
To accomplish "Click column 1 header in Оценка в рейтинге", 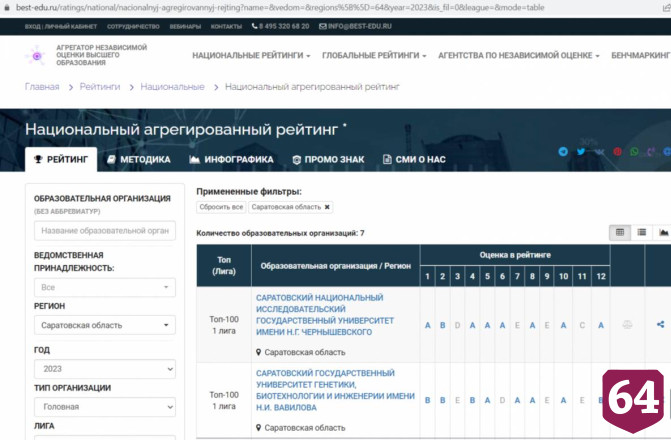I will [x=428, y=276].
